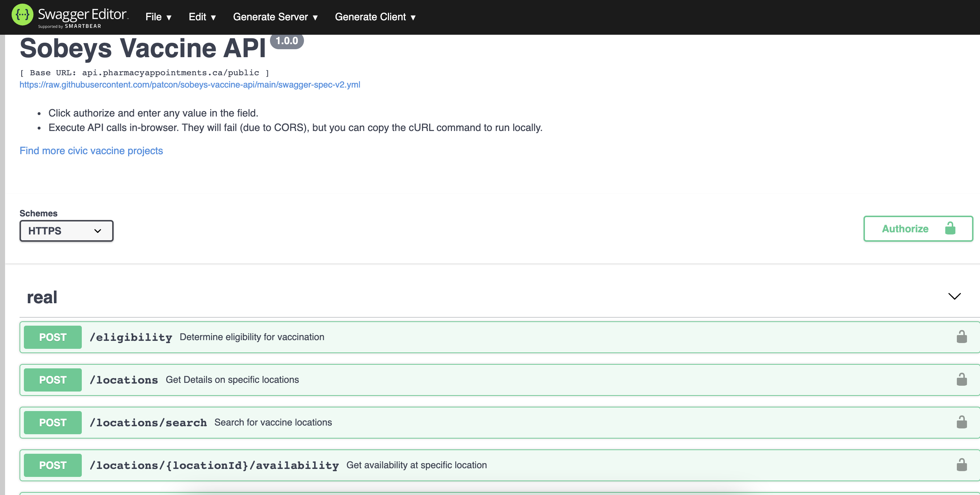Click the POST badge on /eligibility
Screen dimensions: 980x495
pyautogui.click(x=52, y=337)
